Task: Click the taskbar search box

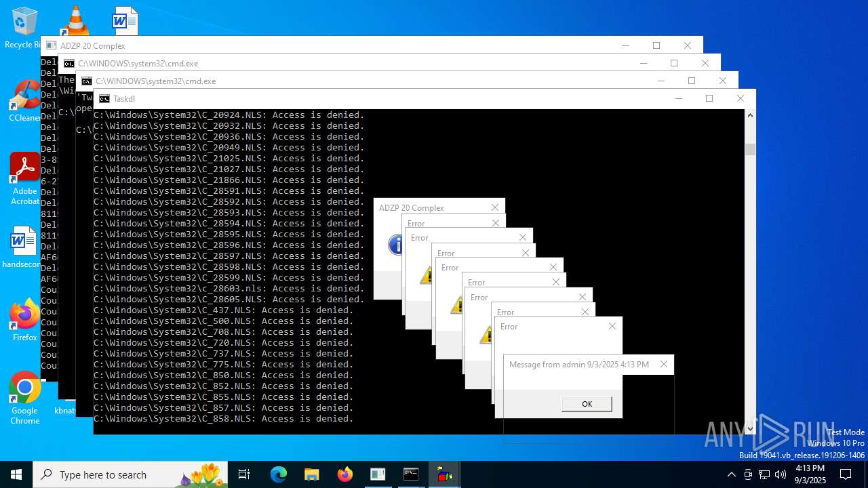Action: pyautogui.click(x=130, y=474)
